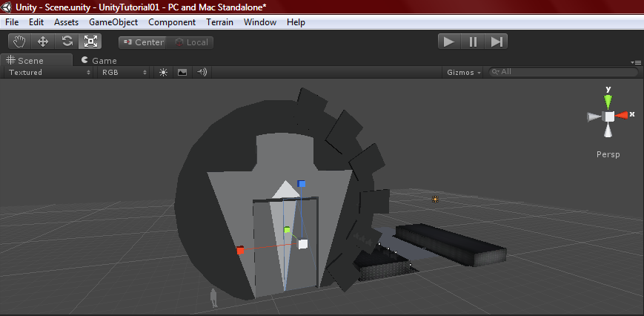Select the orange light gizmo in scene
Viewport: 644px width, 316px height.
435,200
